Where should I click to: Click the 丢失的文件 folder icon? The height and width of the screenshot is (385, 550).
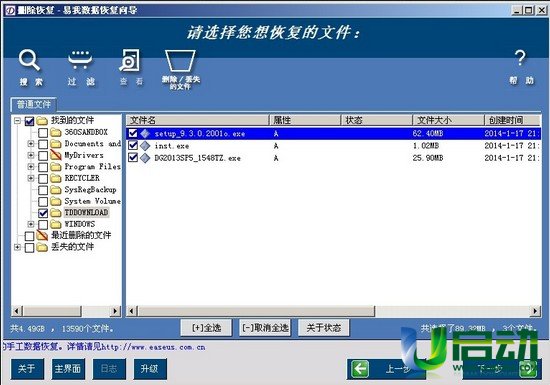[42, 247]
